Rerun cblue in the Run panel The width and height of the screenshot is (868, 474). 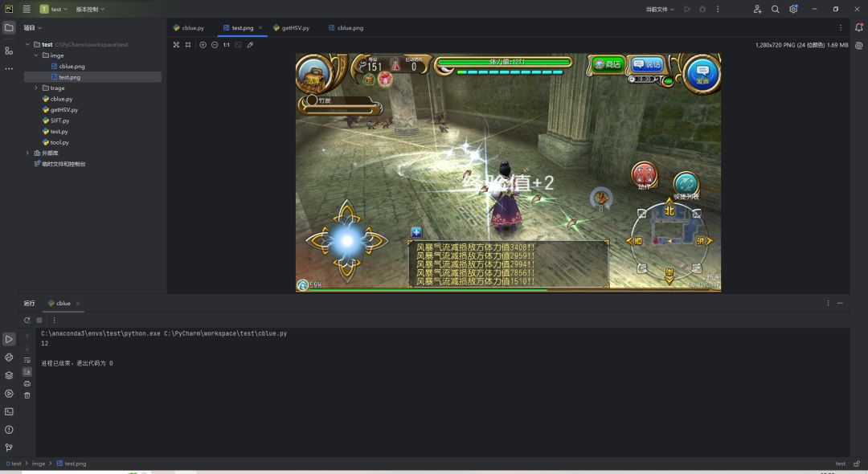(x=27, y=321)
